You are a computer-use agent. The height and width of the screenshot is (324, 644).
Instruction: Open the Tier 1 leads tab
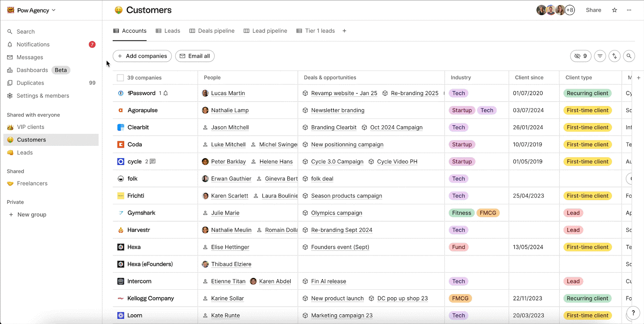click(316, 31)
